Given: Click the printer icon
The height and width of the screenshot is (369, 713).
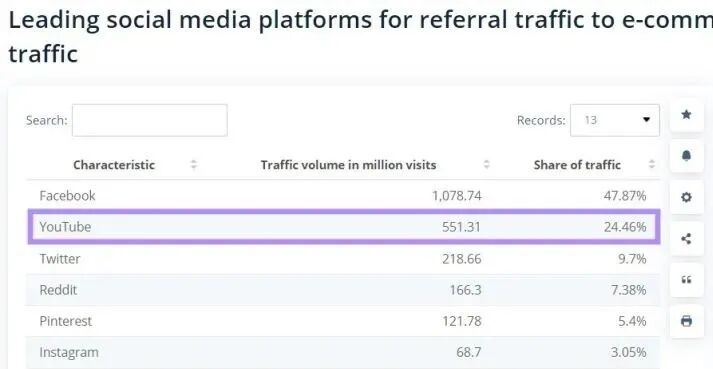Looking at the screenshot, I should click(x=687, y=321).
